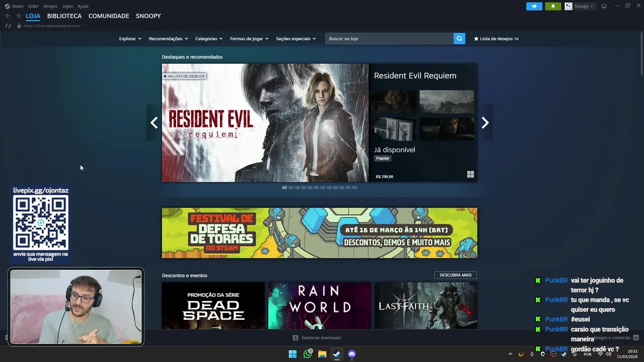Open the Rain World event card
Viewport: 644px width, 362px height.
click(319, 306)
